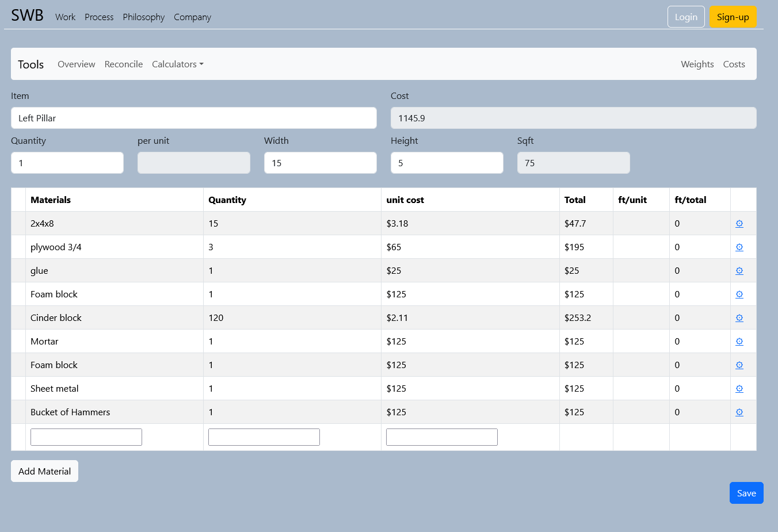778x532 pixels.
Task: Open the Costs link
Action: 734,64
